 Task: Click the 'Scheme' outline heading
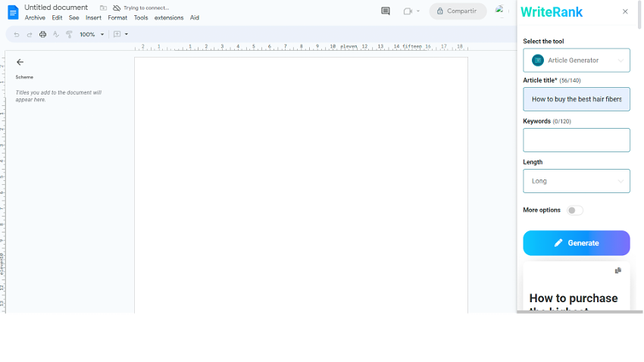(24, 77)
